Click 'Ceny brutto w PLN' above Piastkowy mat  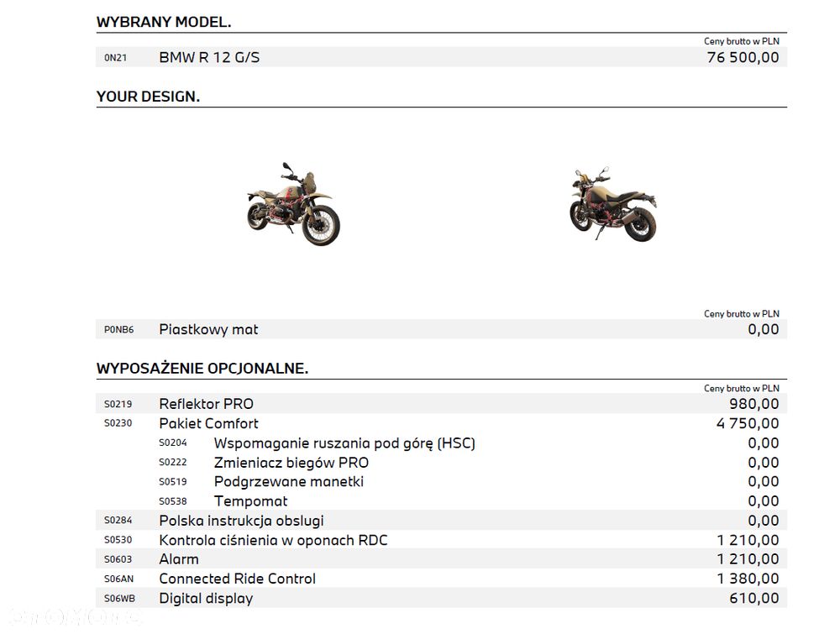pos(742,314)
